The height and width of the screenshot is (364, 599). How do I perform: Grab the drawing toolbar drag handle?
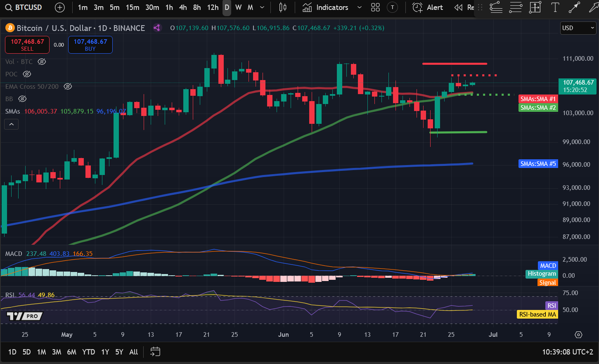pyautogui.click(x=480, y=7)
